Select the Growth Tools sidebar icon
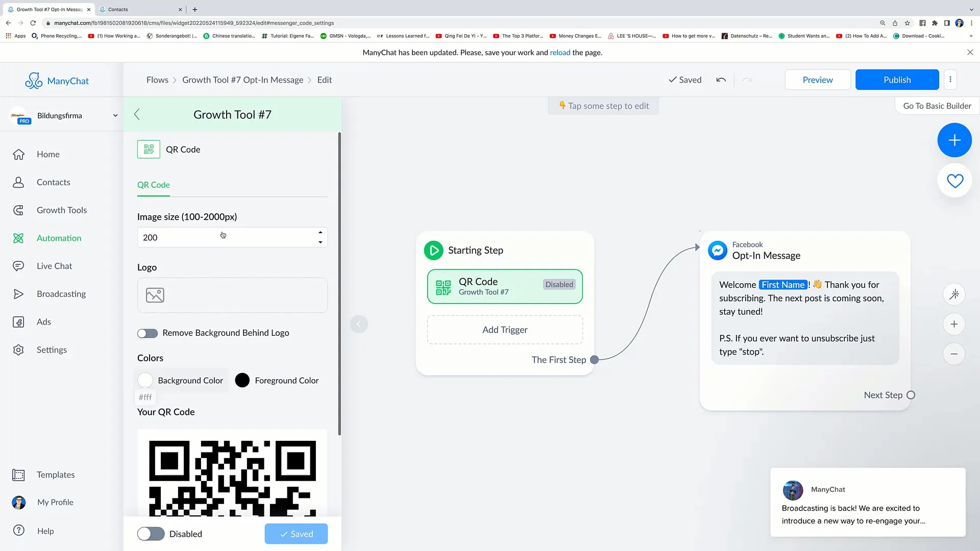The width and height of the screenshot is (980, 551). tap(18, 210)
